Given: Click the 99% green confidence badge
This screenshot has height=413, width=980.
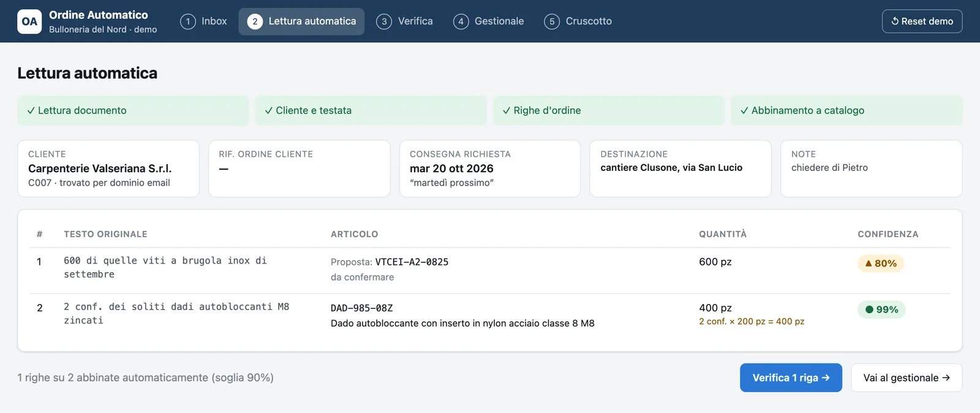Looking at the screenshot, I should pyautogui.click(x=881, y=309).
